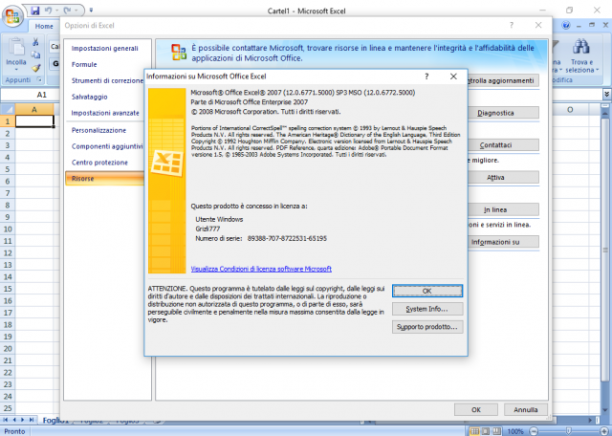Select Centro protezione category
Viewport: 612px width, 436px height.
coord(100,162)
